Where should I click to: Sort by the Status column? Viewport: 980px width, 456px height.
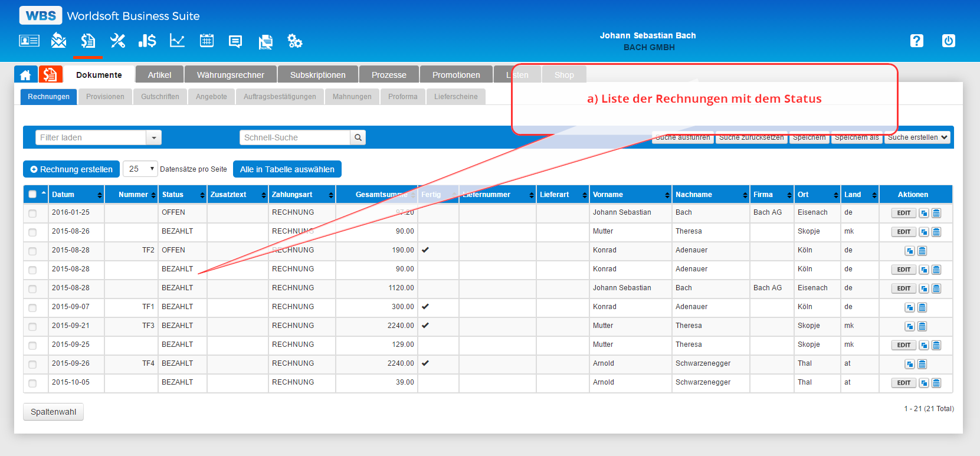click(x=183, y=194)
